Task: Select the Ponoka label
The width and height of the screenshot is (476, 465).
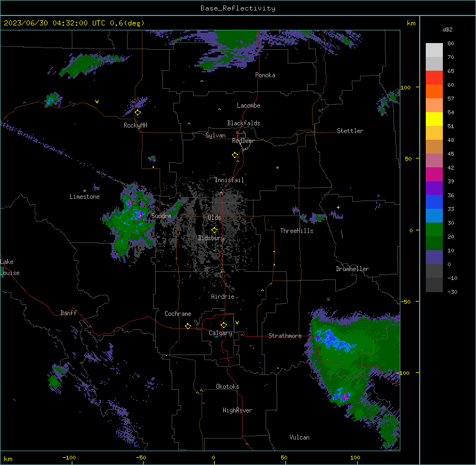Action: point(265,75)
